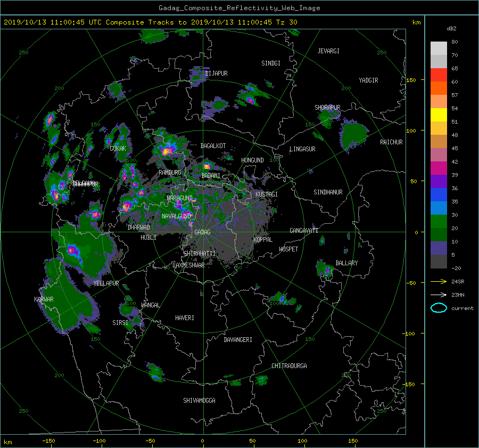This screenshot has height=448, width=479.
Task: Click the DHARWAD city label
Action: tap(139, 227)
